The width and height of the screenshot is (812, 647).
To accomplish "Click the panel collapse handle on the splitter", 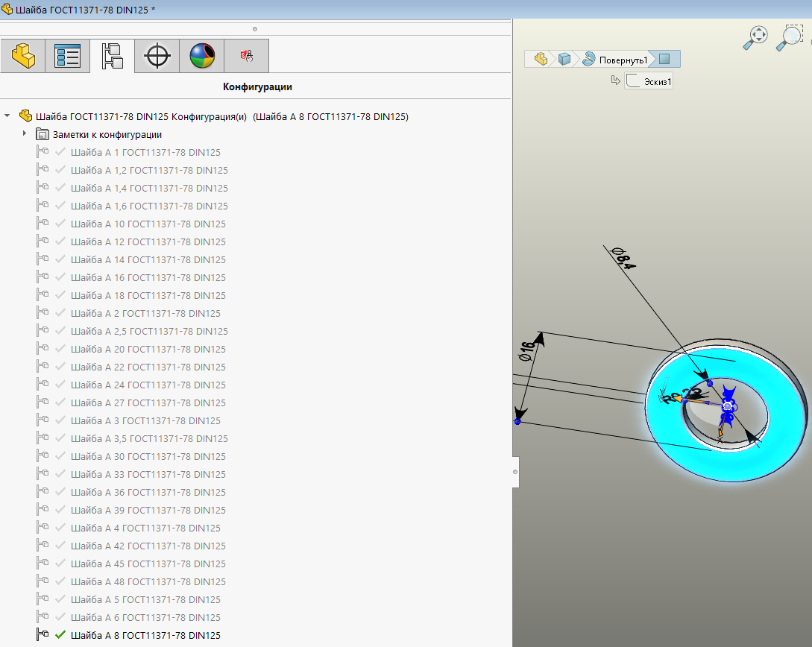I will 515,472.
